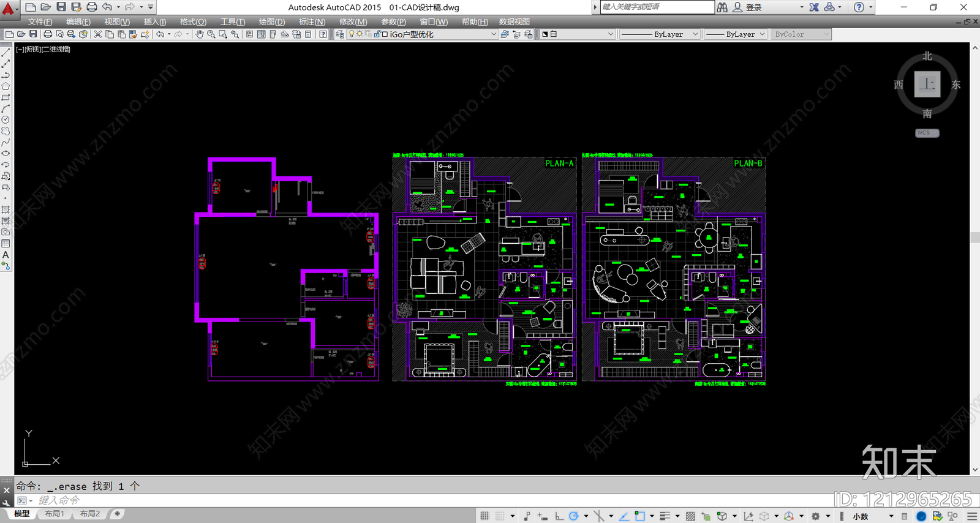Toggle transparency display in status bar
Image resolution: width=980 pixels, height=523 pixels.
pos(690,516)
